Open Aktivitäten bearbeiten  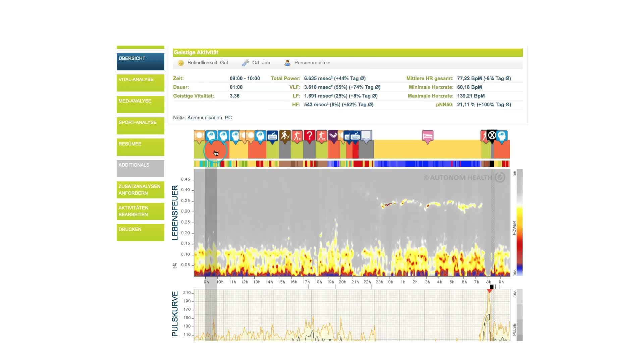pyautogui.click(x=140, y=211)
